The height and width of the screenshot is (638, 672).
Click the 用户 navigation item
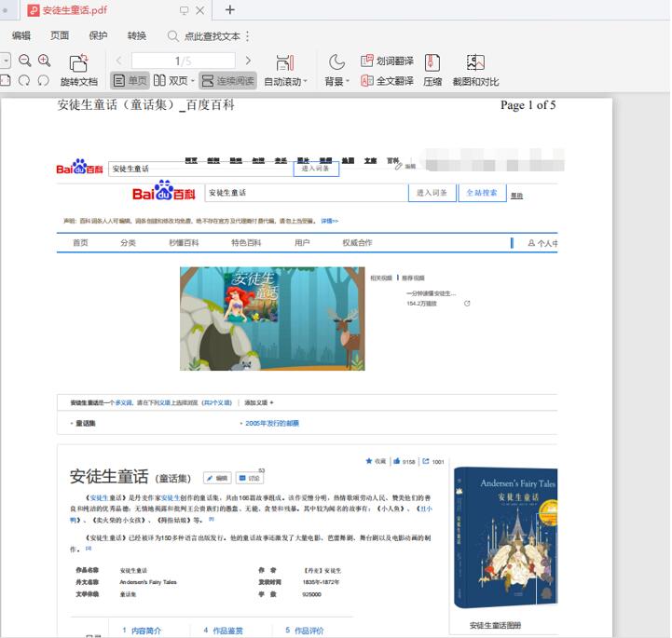click(x=302, y=243)
